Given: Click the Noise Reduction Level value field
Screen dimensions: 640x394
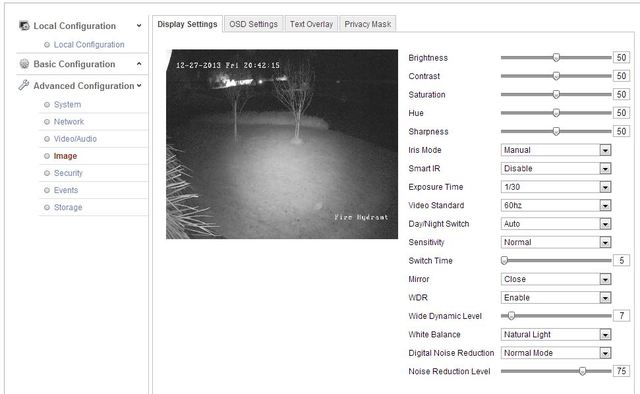Looking at the screenshot, I should (x=621, y=371).
